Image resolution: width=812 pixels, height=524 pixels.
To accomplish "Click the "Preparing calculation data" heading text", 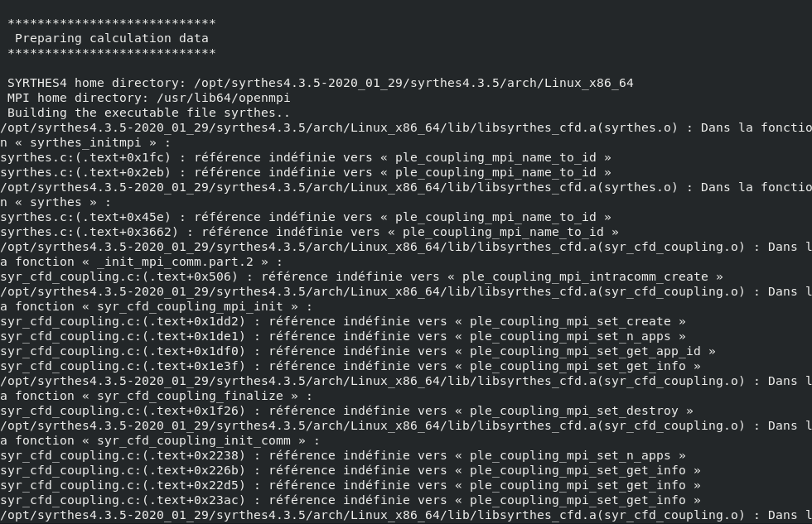I will coord(111,38).
